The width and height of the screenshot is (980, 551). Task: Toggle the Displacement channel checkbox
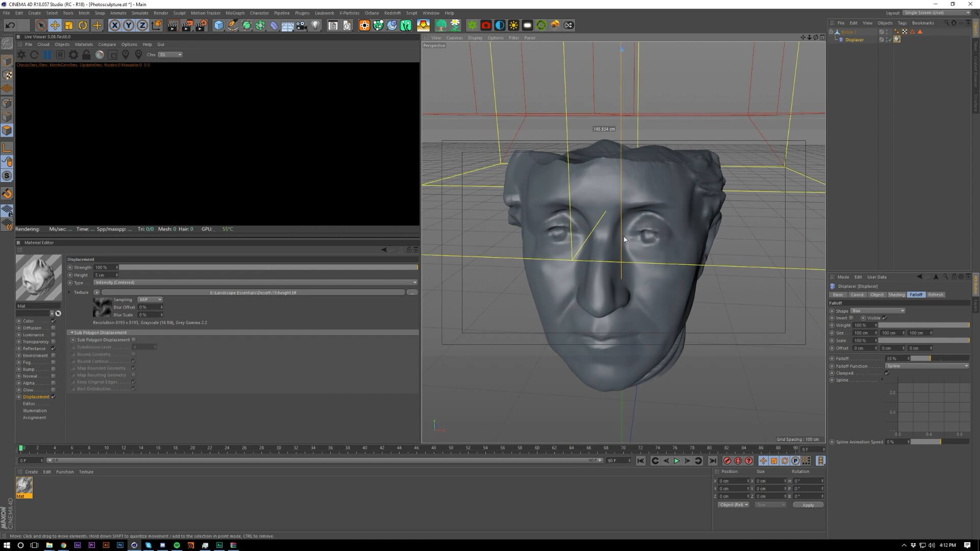tap(53, 396)
